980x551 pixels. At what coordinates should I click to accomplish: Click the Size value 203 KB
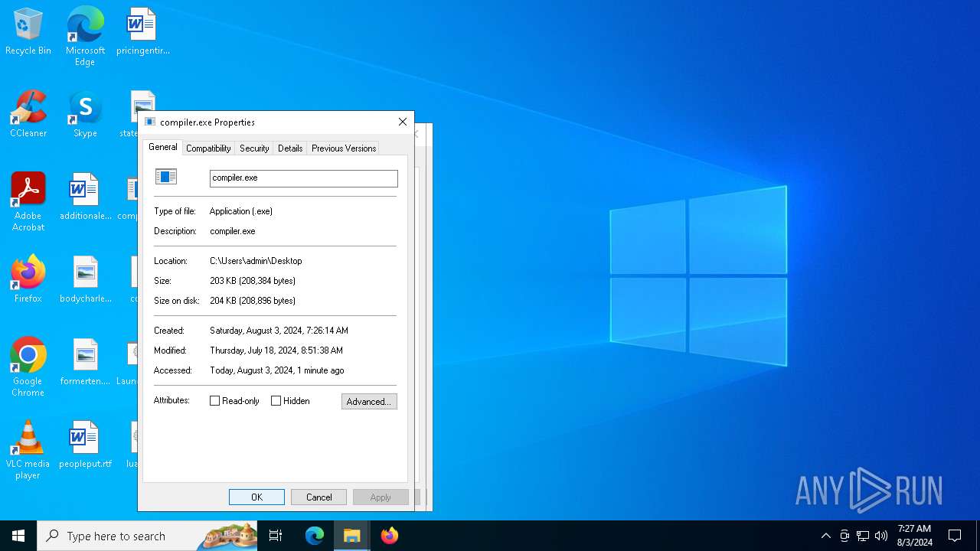tap(253, 281)
